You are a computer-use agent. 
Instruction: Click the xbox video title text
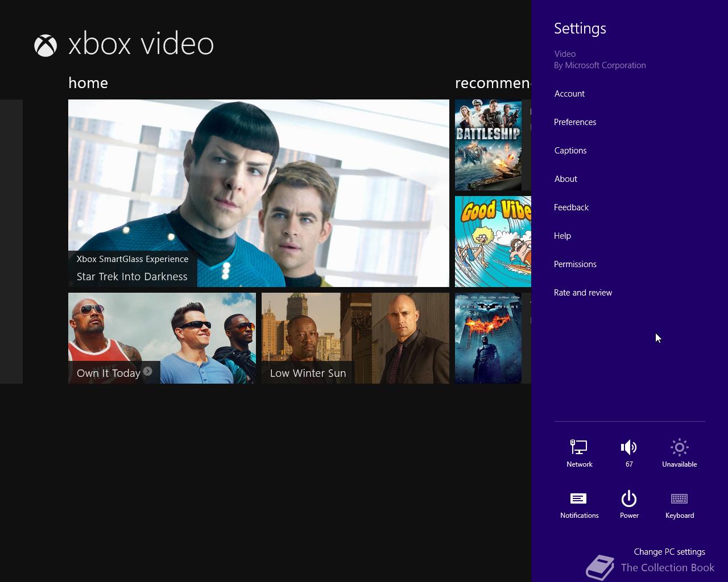[141, 44]
